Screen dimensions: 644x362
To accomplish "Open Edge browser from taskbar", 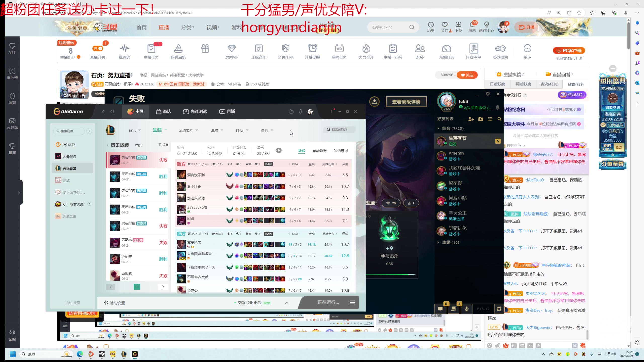I will pyautogui.click(x=80, y=354).
